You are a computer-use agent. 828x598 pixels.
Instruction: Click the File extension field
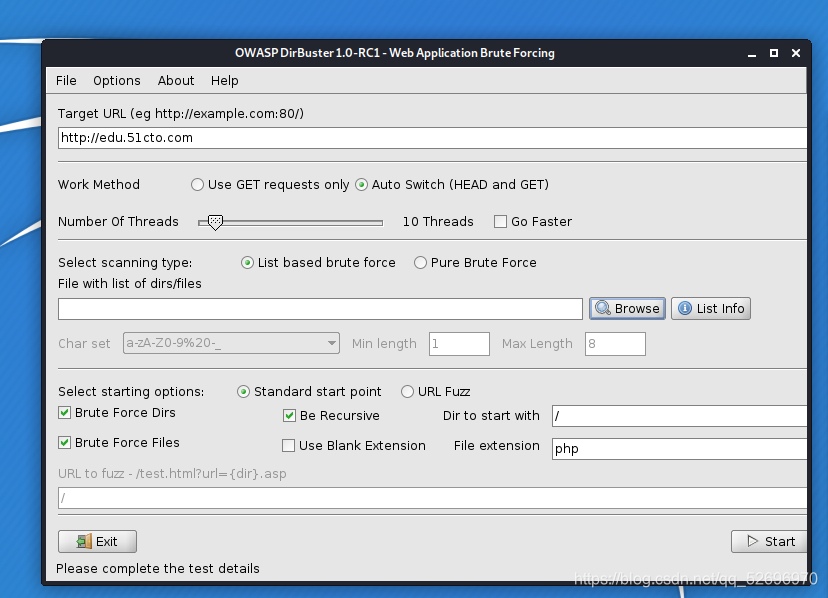tap(679, 448)
